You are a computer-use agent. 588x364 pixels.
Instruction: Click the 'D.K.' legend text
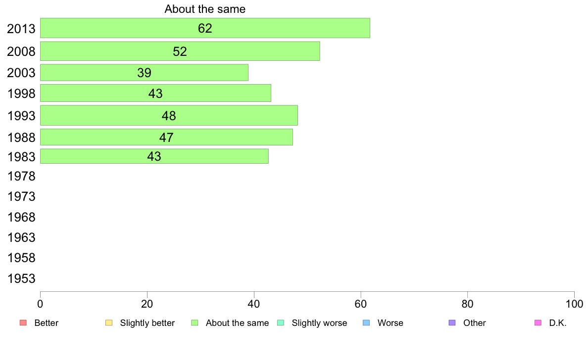558,323
